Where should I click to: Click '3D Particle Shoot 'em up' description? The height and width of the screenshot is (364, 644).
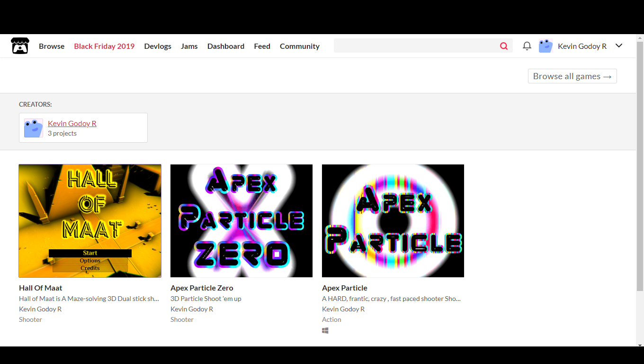click(x=206, y=299)
